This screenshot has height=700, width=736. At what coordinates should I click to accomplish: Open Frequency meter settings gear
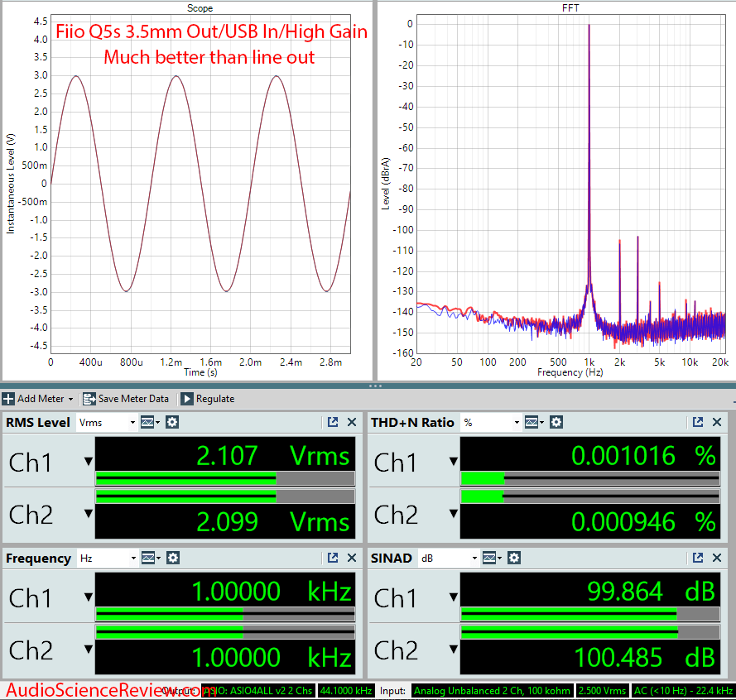(x=173, y=558)
